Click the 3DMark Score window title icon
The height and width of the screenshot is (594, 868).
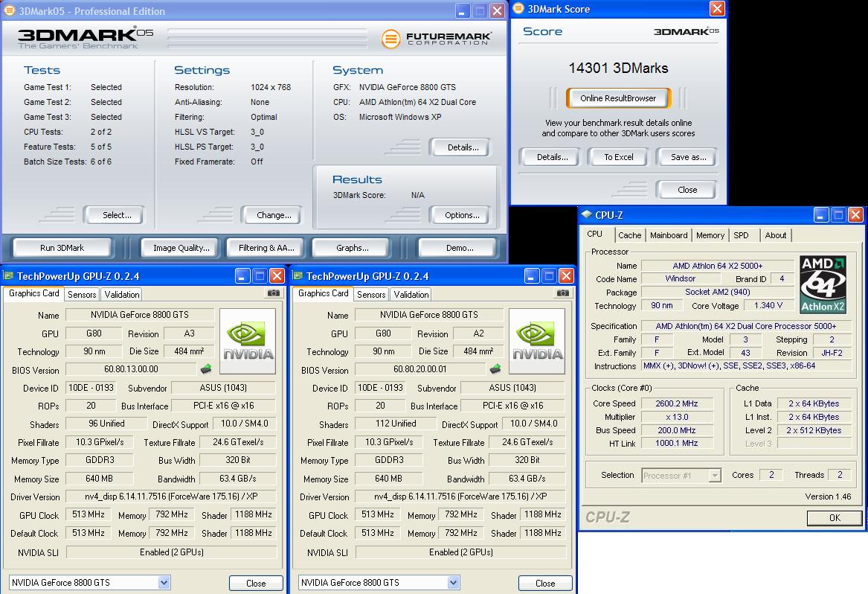click(x=518, y=8)
